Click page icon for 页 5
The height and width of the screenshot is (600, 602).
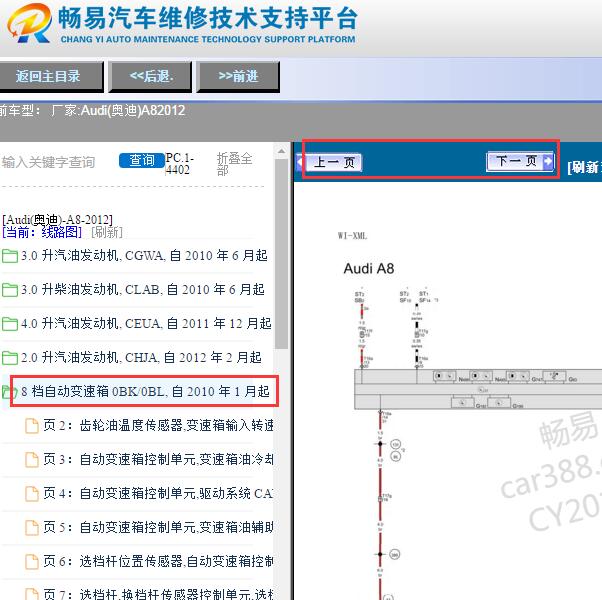pyautogui.click(x=32, y=527)
